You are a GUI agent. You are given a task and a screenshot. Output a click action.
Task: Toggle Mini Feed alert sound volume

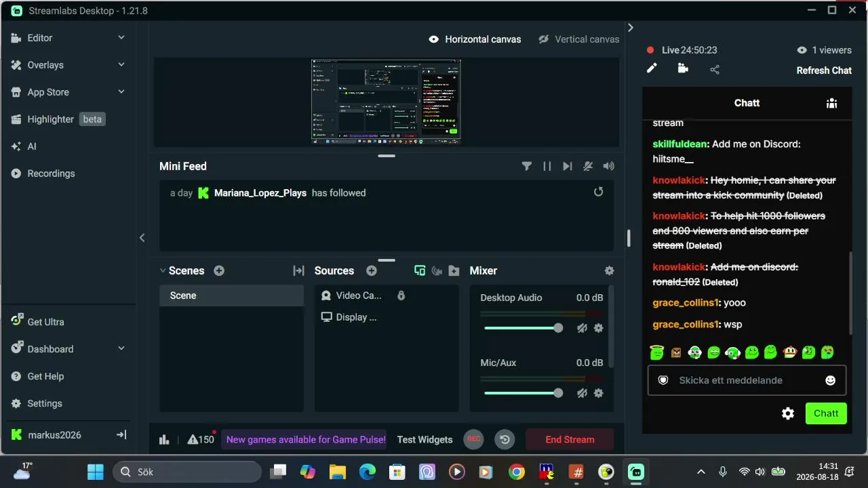coord(609,166)
